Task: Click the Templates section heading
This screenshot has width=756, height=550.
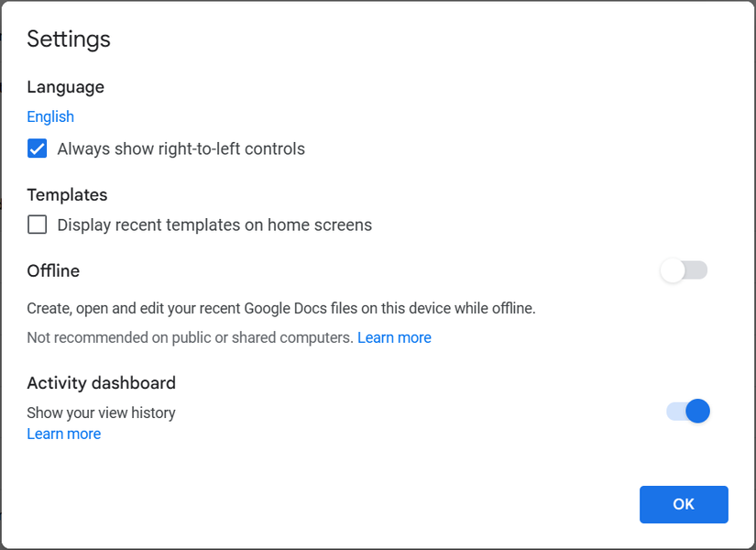Action: click(x=66, y=194)
